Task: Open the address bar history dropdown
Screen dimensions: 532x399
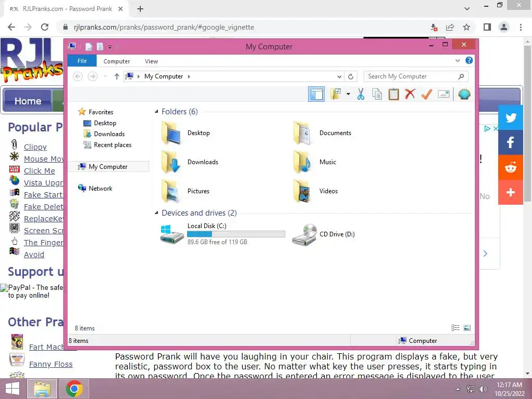Action: [339, 76]
